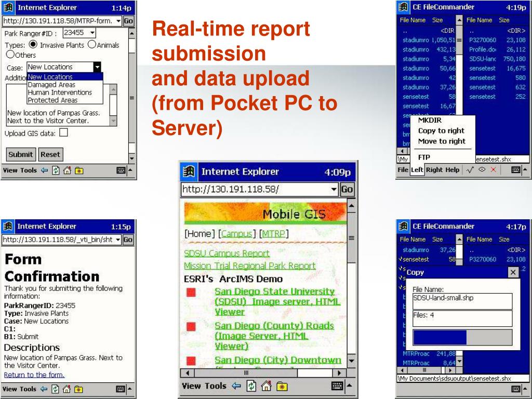The width and height of the screenshot is (532, 399).
Task: Tick the Upload GIS data checkbox
Action: (x=63, y=132)
